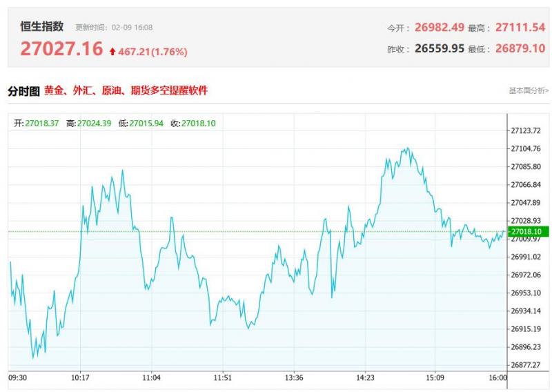Click the red up arrow icon

tap(112, 52)
